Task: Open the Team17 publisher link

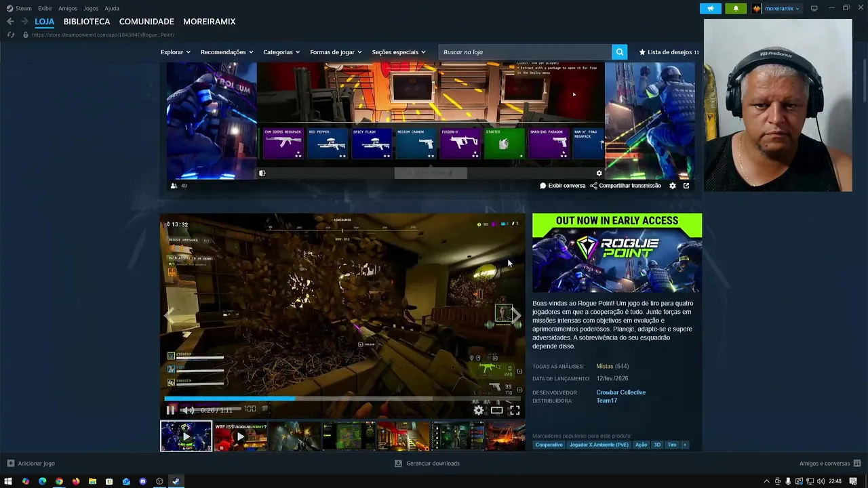Action: tap(606, 401)
